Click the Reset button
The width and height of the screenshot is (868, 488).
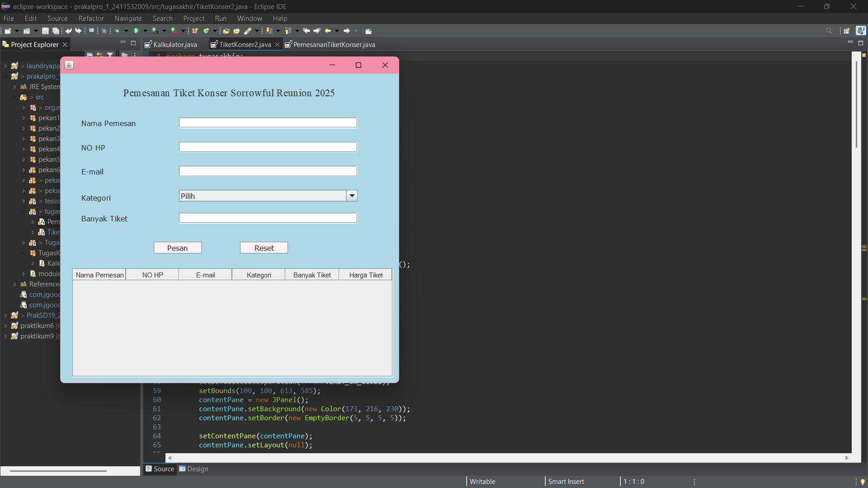(x=264, y=248)
